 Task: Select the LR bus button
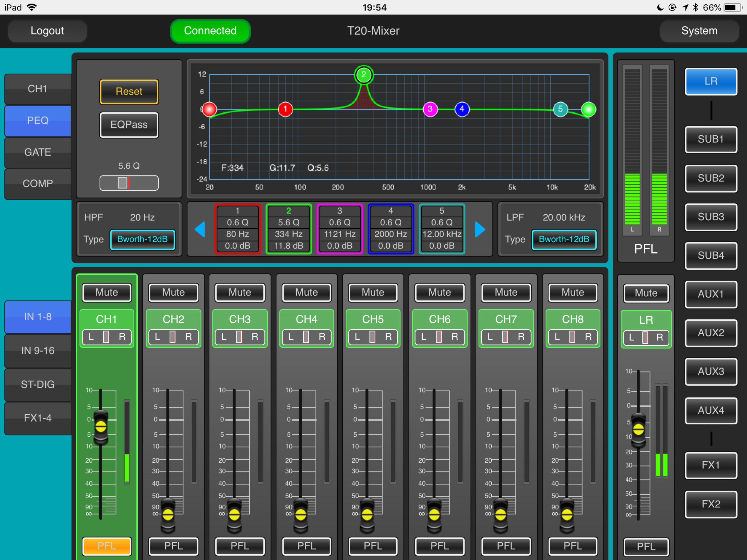711,81
